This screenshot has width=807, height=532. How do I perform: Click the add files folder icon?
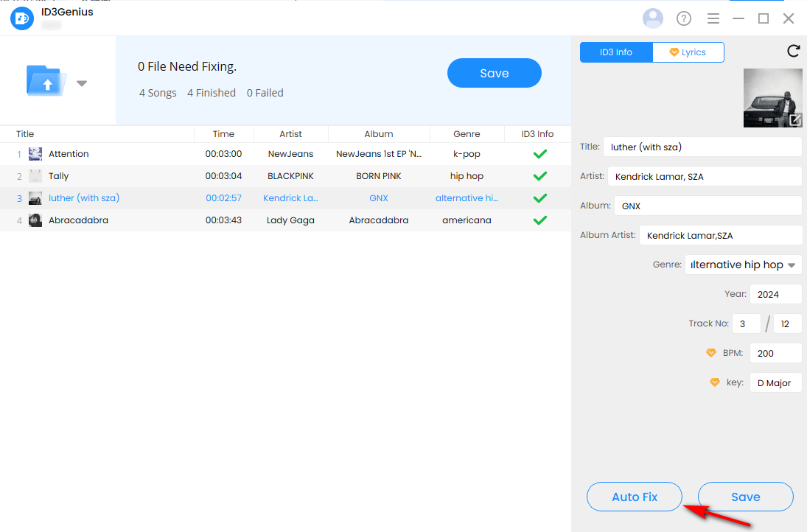click(x=46, y=81)
